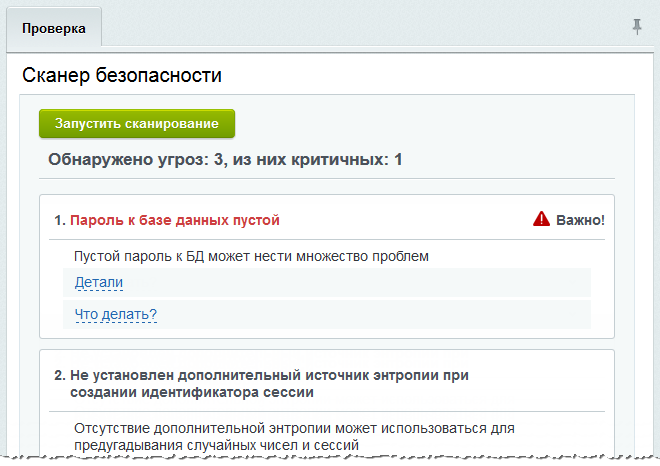Click the empty area in the Детали row

tap(350, 283)
